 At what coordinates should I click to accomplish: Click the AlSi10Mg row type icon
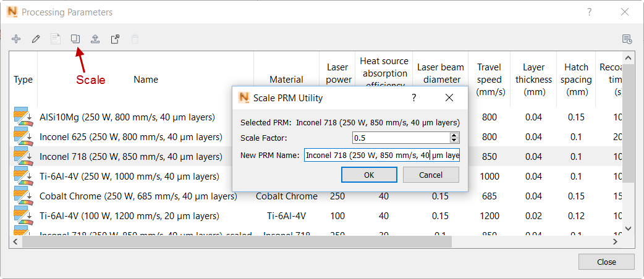click(23, 117)
